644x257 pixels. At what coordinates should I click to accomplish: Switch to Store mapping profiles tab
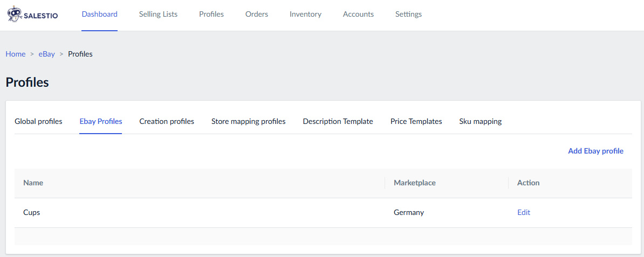pos(248,121)
